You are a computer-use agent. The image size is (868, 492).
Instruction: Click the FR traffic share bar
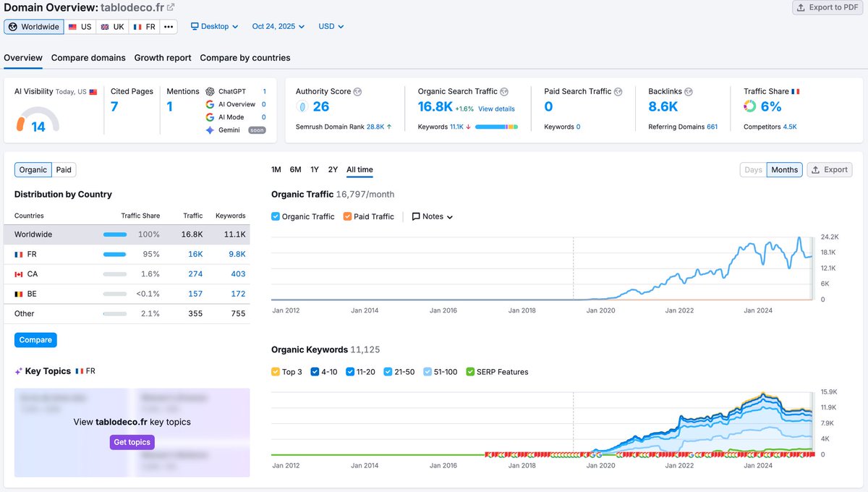point(115,255)
